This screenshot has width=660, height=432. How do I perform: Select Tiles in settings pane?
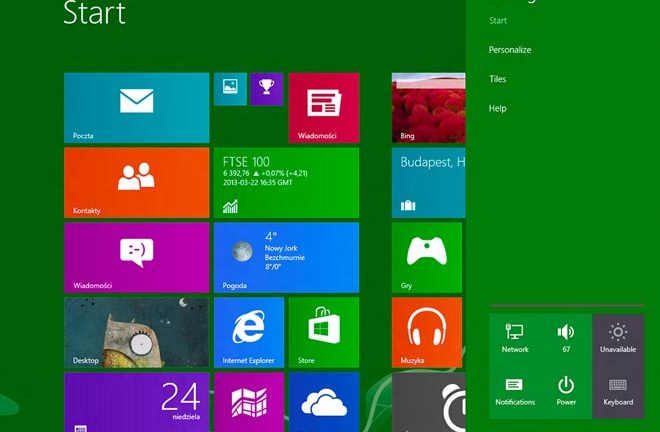[x=498, y=79]
